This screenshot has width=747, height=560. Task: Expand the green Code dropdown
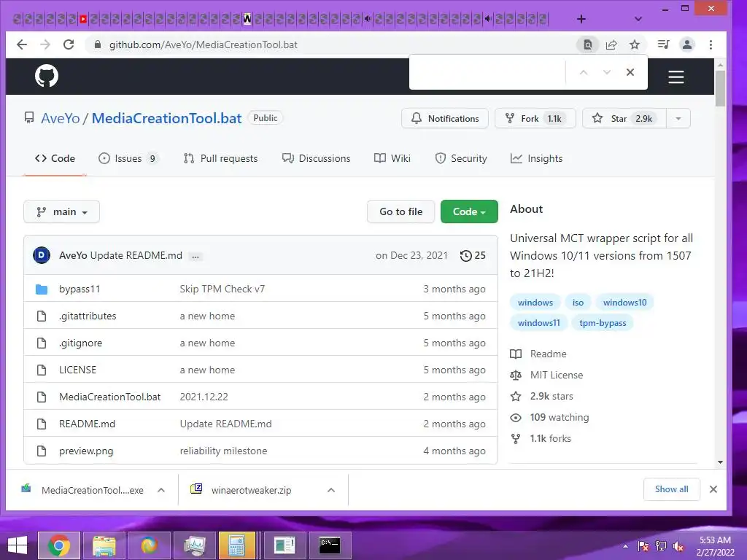(469, 212)
